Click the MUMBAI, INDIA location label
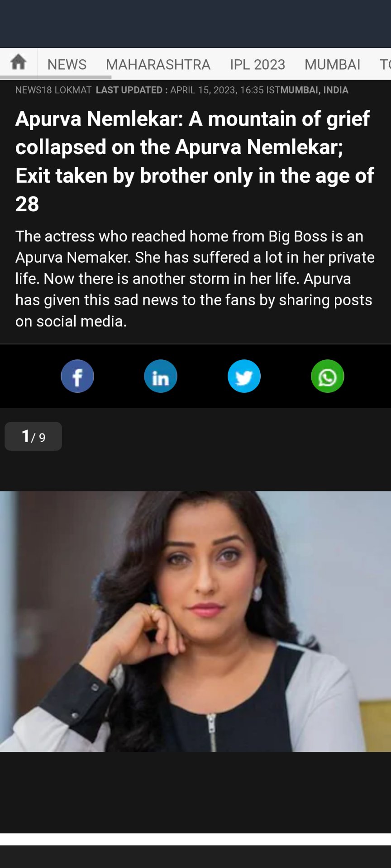Image resolution: width=391 pixels, height=868 pixels. 315,90
